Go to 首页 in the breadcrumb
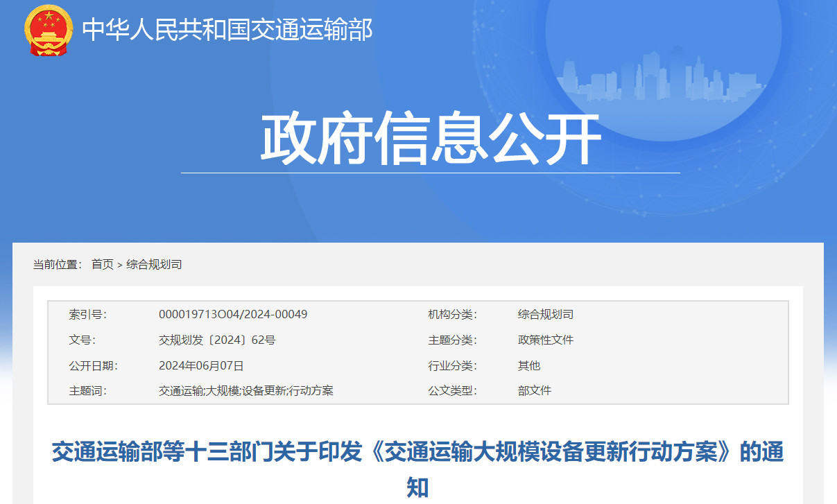Viewport: 837px width, 504px height. pyautogui.click(x=103, y=264)
